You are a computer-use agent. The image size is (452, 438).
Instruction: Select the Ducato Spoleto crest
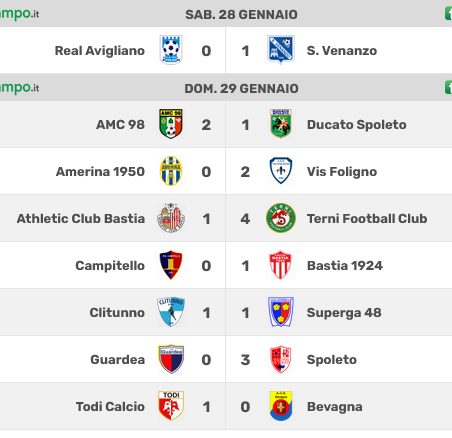coord(281,123)
